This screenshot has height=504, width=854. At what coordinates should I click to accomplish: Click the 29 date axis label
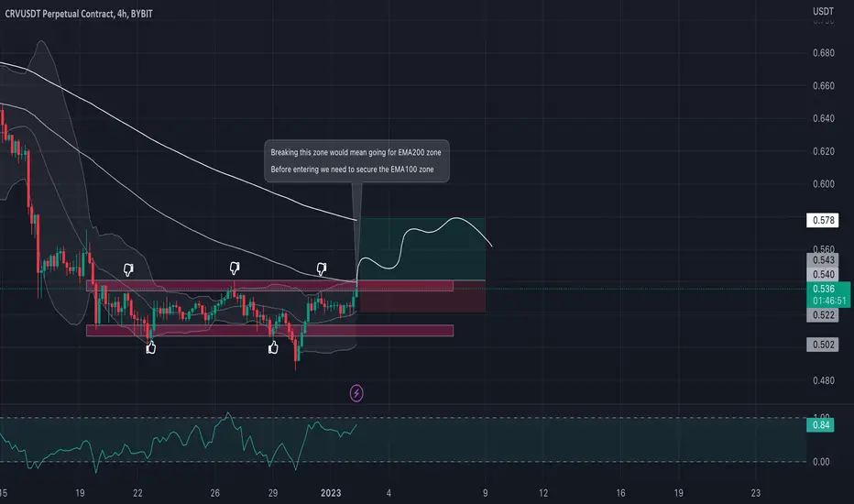click(x=273, y=493)
